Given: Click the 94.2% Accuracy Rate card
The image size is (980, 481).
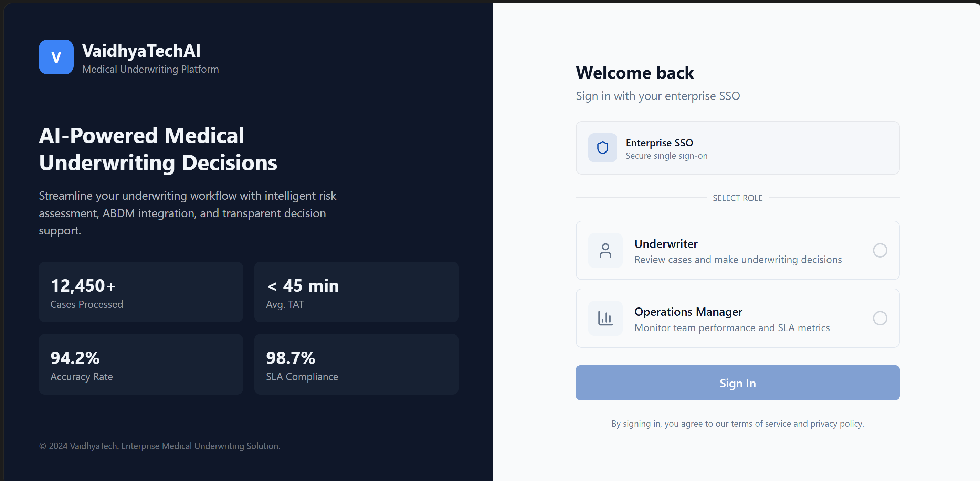Looking at the screenshot, I should (141, 364).
